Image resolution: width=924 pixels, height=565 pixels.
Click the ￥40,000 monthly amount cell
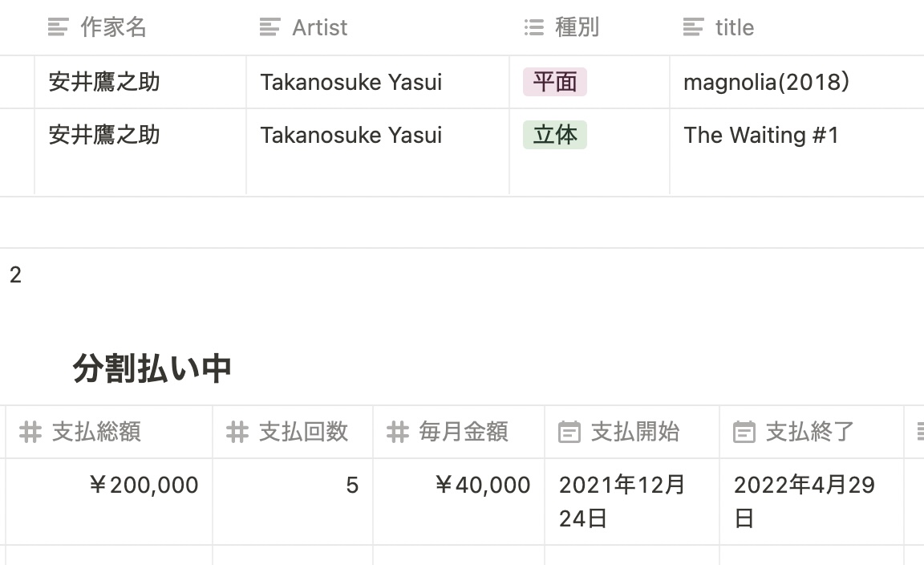click(459, 502)
